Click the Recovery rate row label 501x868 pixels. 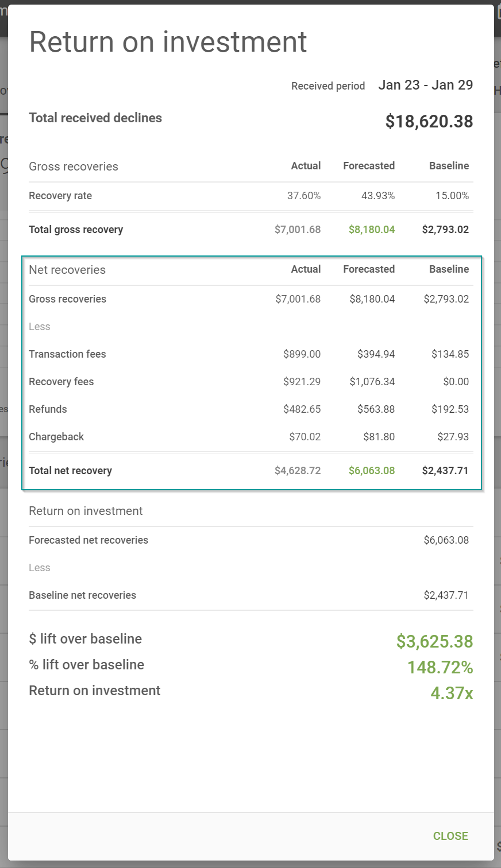pyautogui.click(x=60, y=196)
